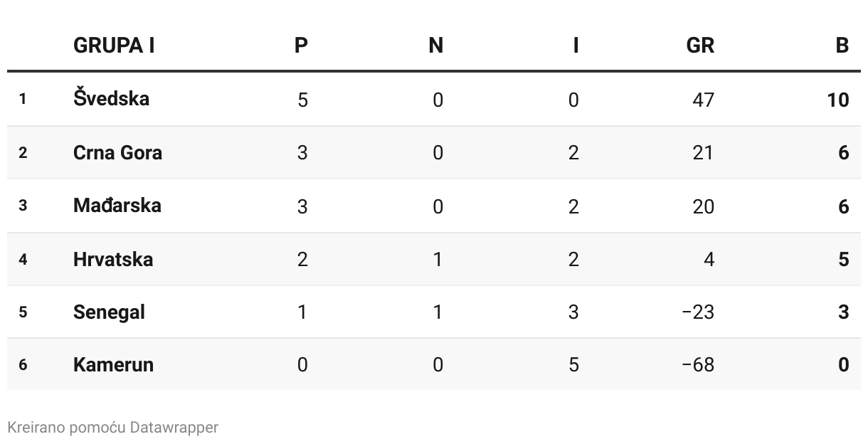
Task: Click the GRUPA I column header
Action: pyautogui.click(x=114, y=46)
